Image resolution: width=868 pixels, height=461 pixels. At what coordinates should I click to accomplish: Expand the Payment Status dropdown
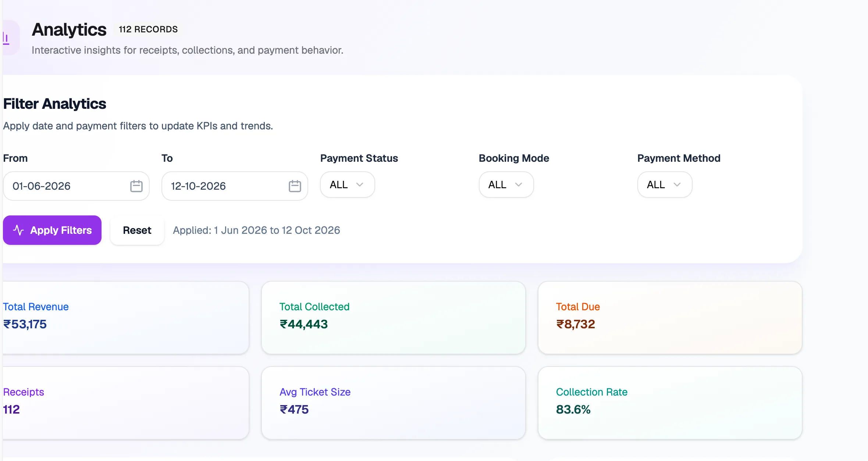[347, 185]
